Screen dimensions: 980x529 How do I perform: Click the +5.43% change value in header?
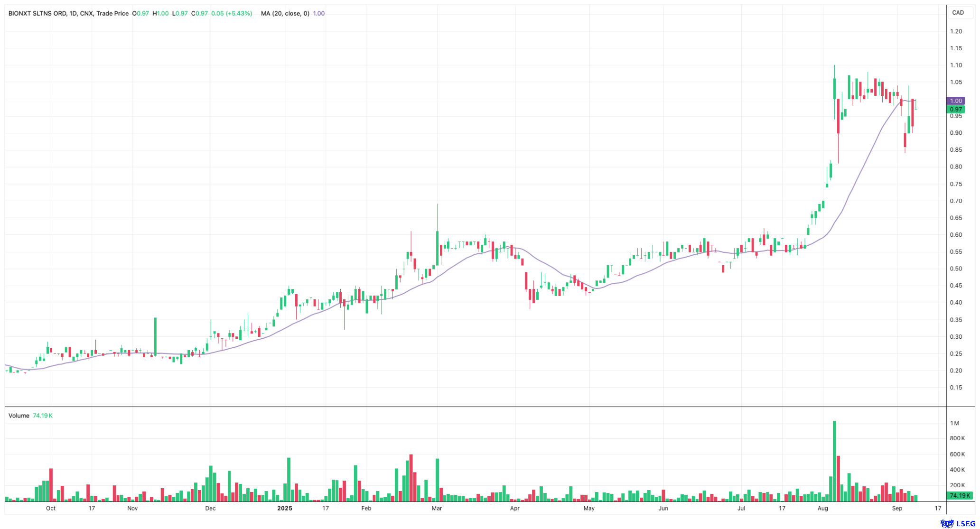[x=239, y=13]
